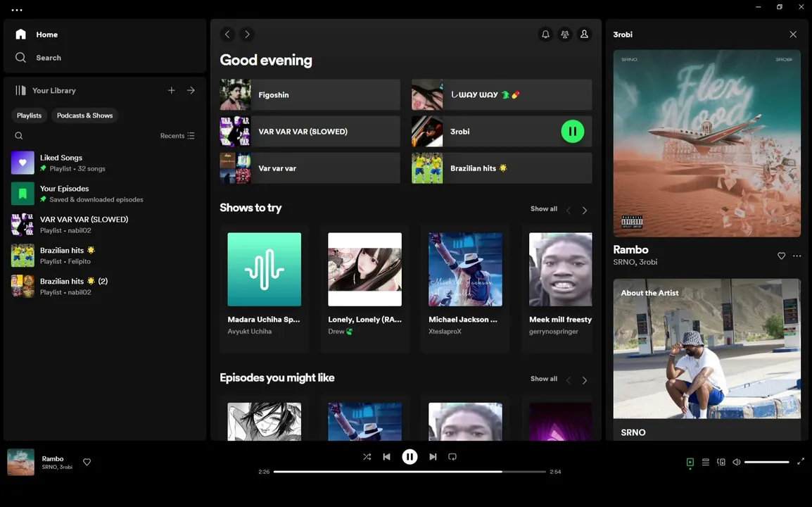
Task: Mute the volume speaker icon
Action: (737, 462)
